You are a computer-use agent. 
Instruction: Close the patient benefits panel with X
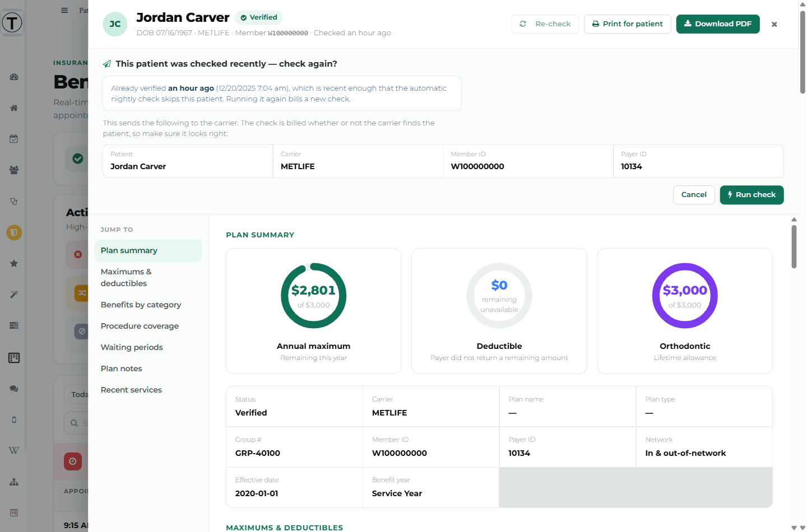(774, 24)
